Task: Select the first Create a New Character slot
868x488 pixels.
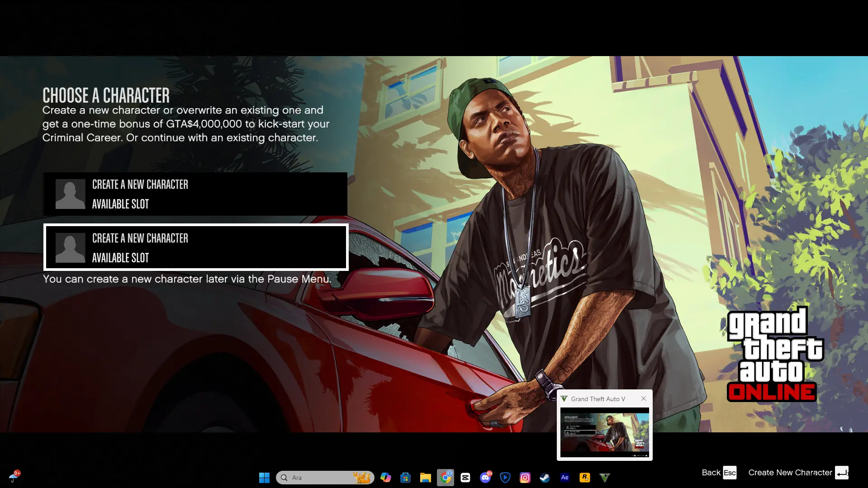Action: point(195,194)
